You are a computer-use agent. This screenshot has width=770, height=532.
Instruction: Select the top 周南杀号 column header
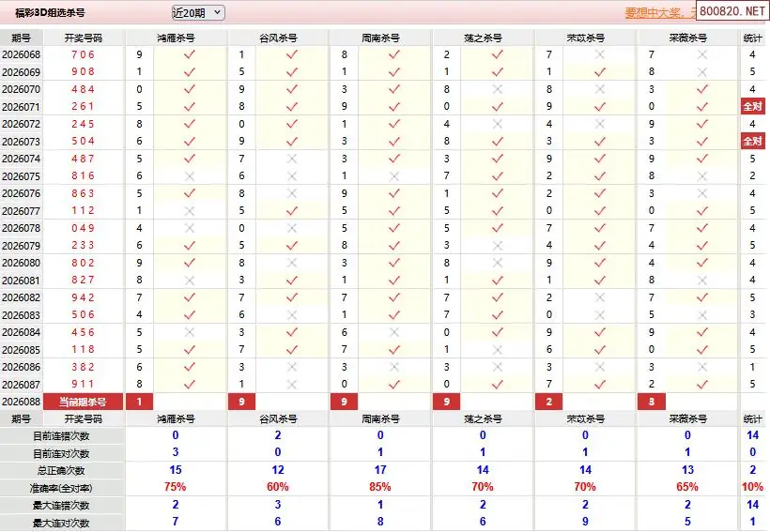(380, 38)
